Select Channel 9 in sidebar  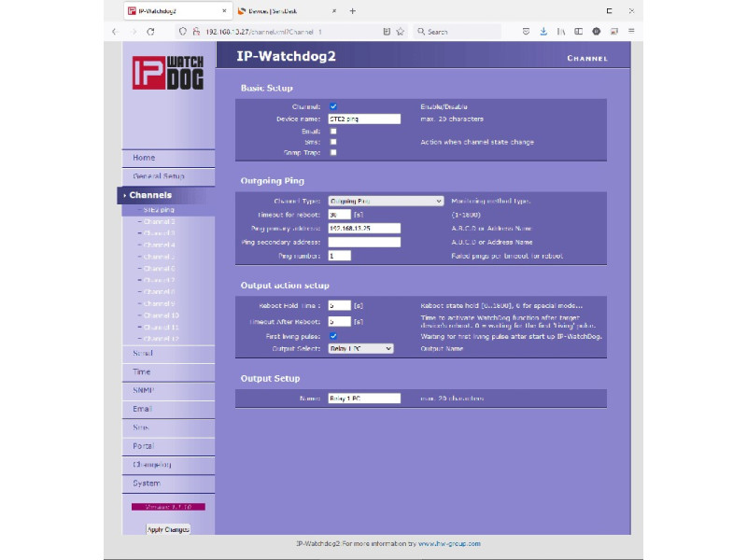pyautogui.click(x=159, y=304)
